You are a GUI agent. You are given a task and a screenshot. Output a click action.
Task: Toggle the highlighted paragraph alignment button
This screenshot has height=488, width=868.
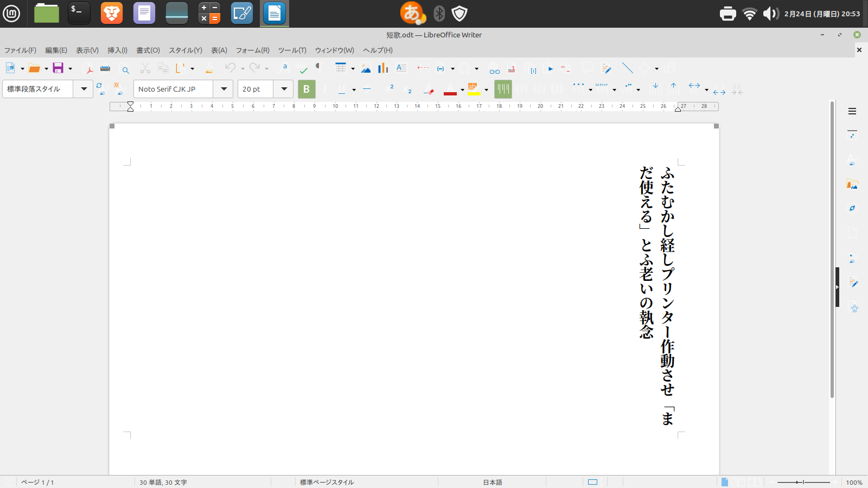(503, 89)
